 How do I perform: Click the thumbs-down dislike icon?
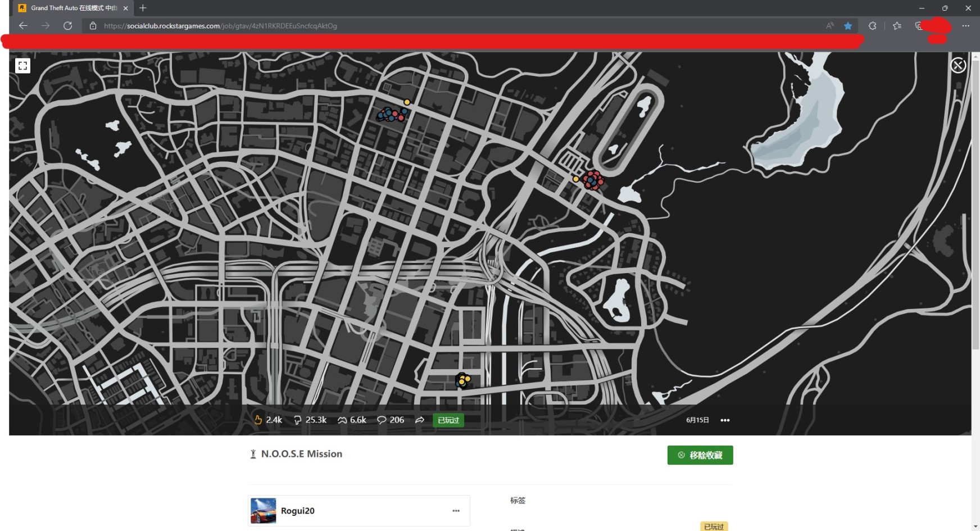point(298,420)
